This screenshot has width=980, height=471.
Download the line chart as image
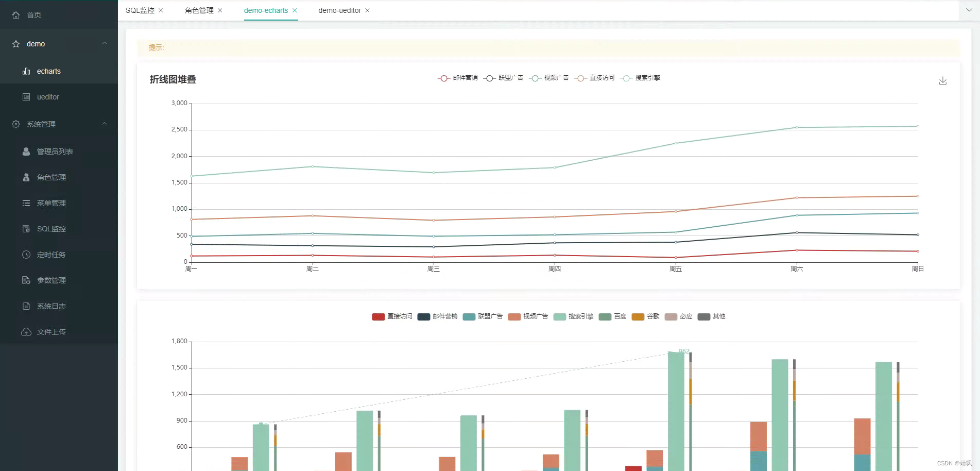pos(943,81)
